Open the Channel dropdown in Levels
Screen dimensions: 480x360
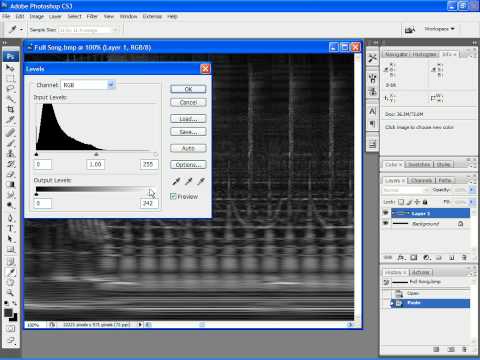pos(111,85)
